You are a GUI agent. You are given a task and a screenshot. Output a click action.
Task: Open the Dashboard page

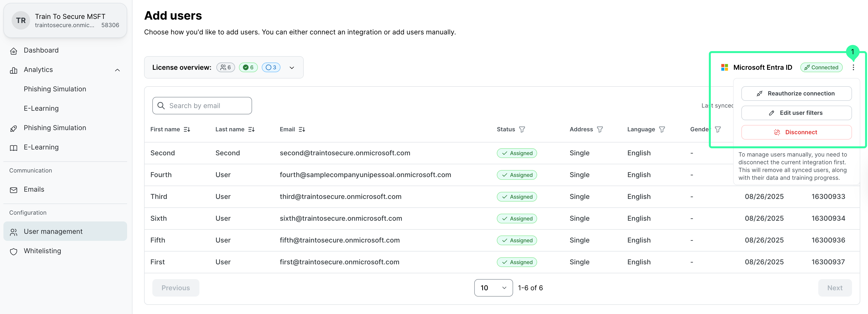click(41, 50)
